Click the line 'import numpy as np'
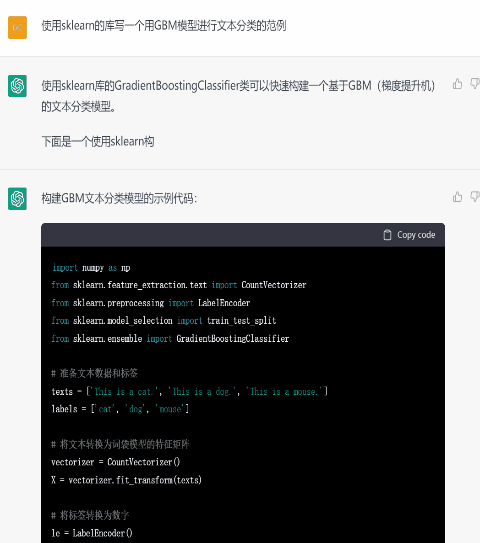The width and height of the screenshot is (480, 543). pyautogui.click(x=91, y=268)
